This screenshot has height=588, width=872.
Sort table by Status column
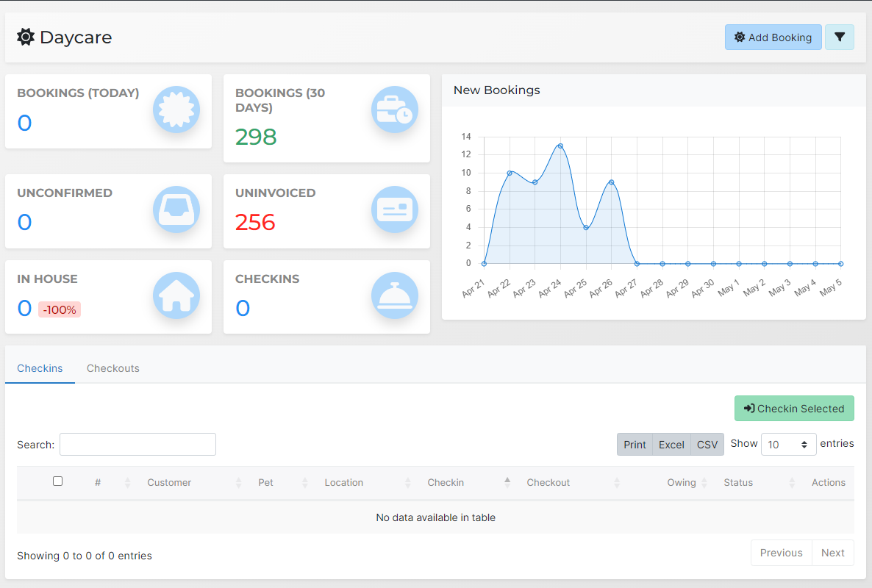click(738, 483)
